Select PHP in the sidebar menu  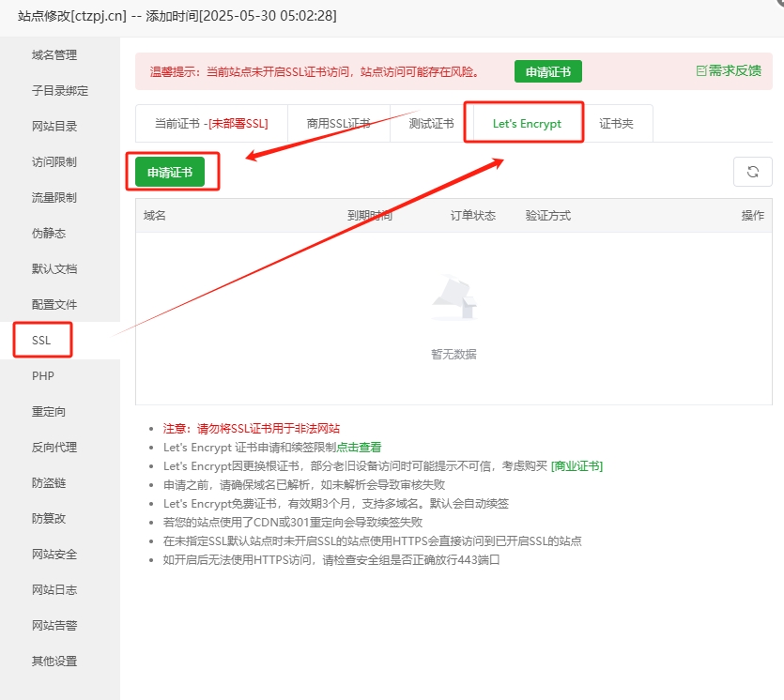(x=43, y=376)
